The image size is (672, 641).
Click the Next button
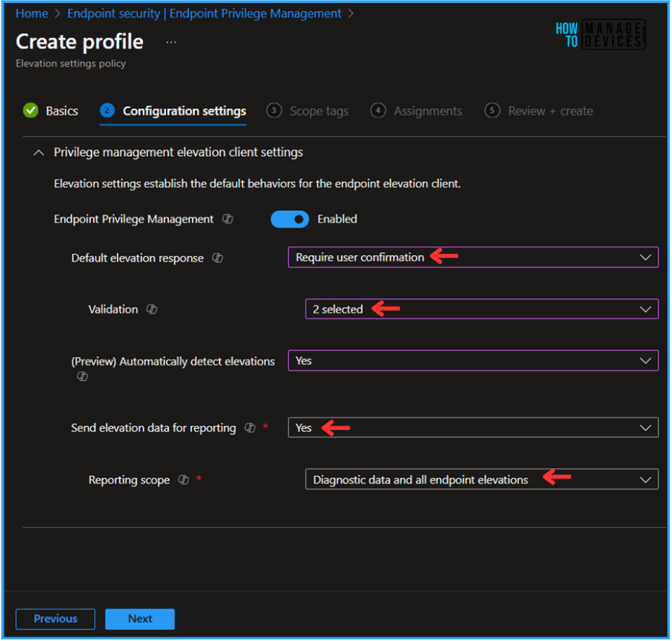(x=140, y=619)
